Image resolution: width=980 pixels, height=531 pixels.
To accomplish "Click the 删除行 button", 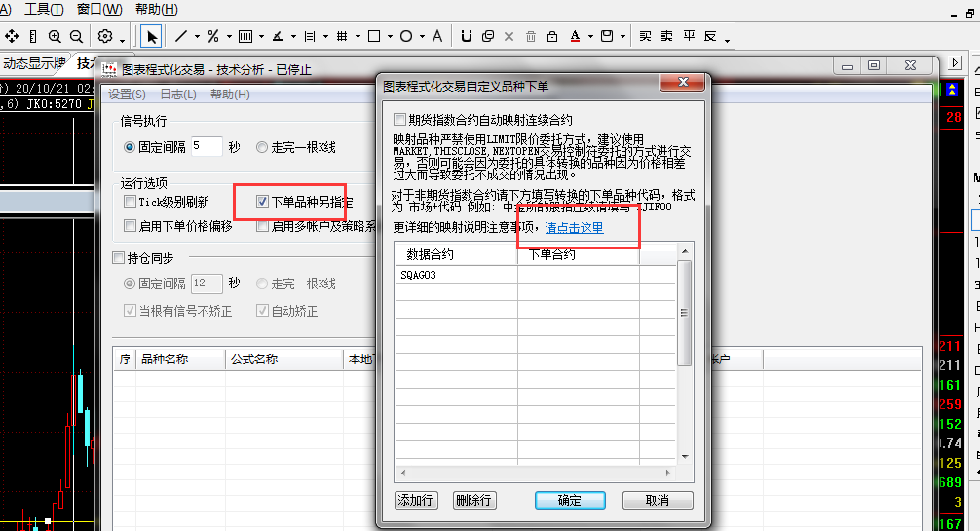I will (x=474, y=500).
